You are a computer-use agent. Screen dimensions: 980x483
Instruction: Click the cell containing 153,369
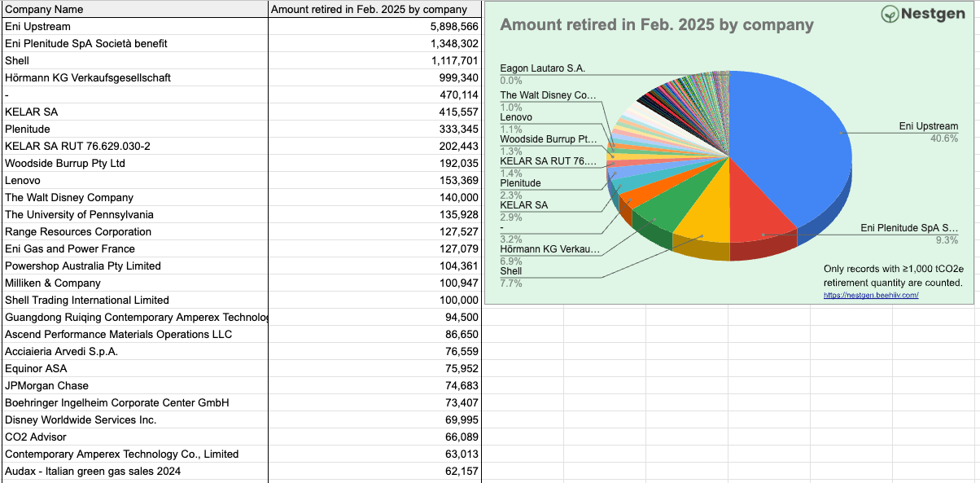[x=374, y=181]
